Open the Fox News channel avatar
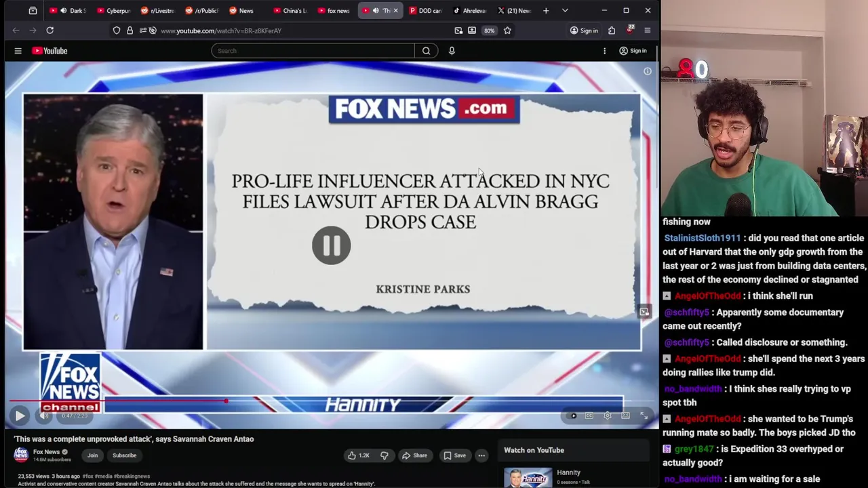 coord(21,455)
